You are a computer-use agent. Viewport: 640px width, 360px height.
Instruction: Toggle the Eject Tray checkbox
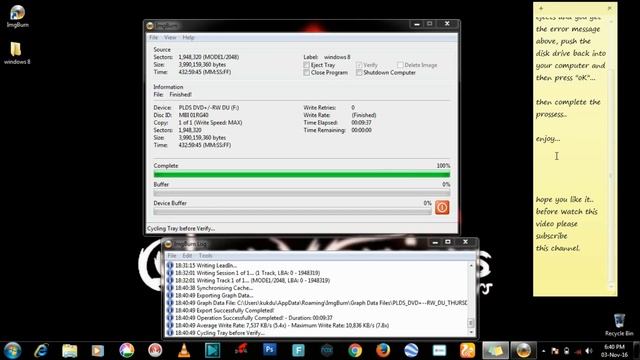(x=307, y=65)
